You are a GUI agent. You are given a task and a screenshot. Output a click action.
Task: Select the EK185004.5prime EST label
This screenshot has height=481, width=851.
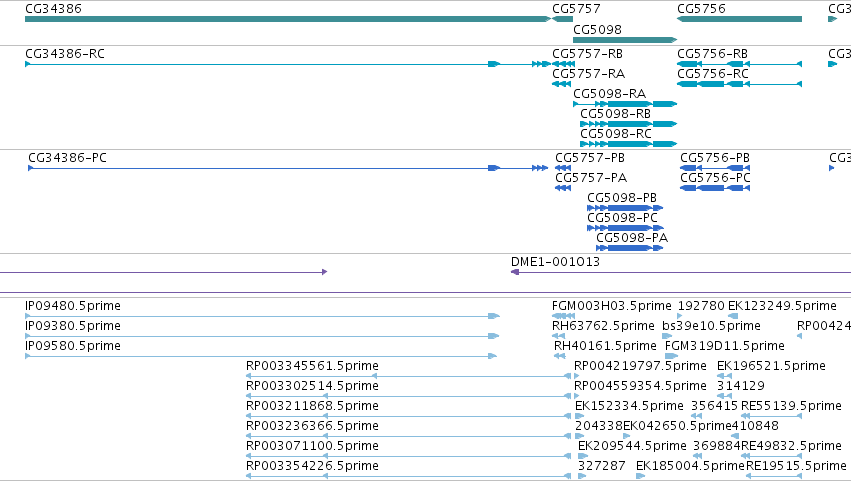click(x=690, y=467)
